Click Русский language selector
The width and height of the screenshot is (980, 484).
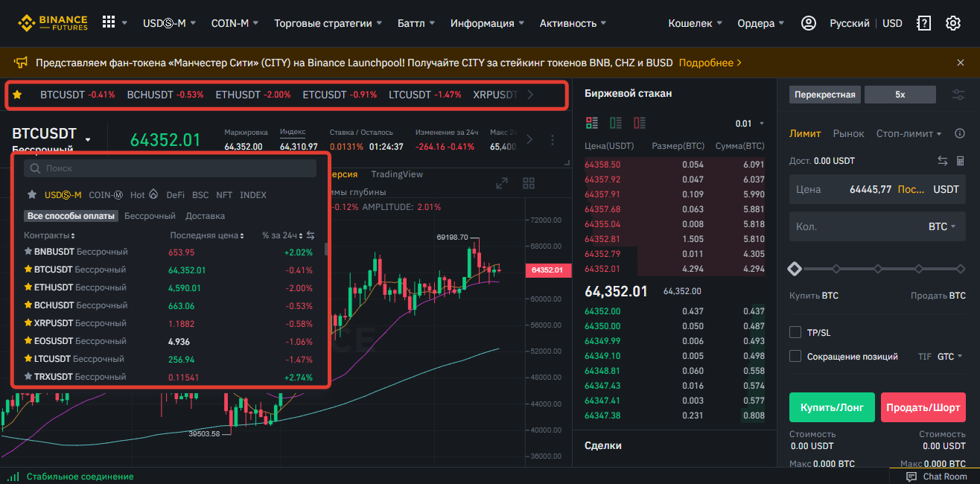point(850,23)
